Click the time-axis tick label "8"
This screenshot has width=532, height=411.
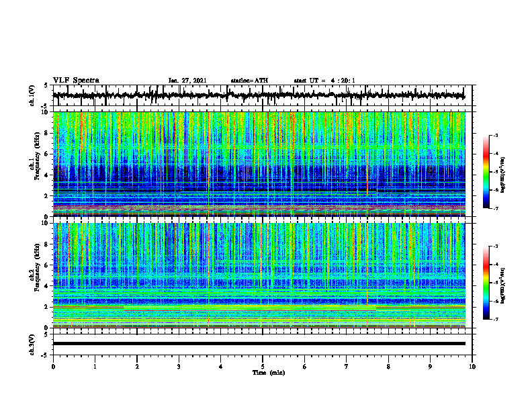pyautogui.click(x=388, y=367)
